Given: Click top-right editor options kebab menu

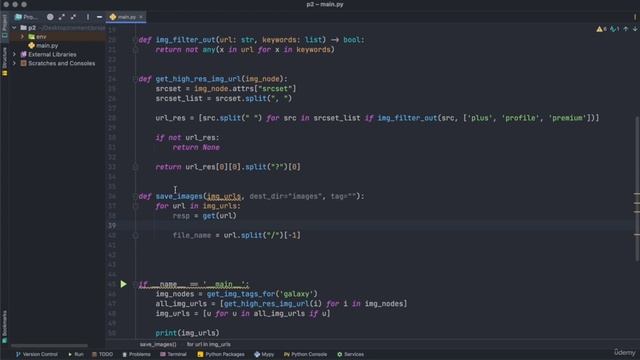Looking at the screenshot, I should coord(635,17).
